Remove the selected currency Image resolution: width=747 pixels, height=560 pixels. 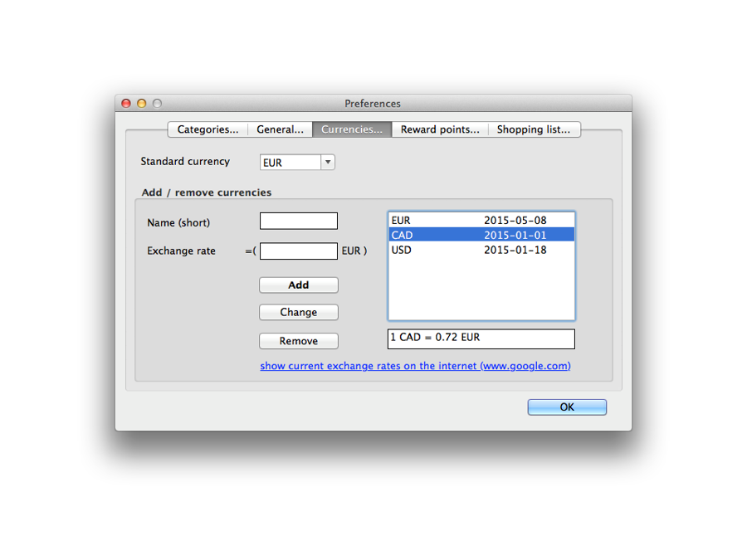298,341
